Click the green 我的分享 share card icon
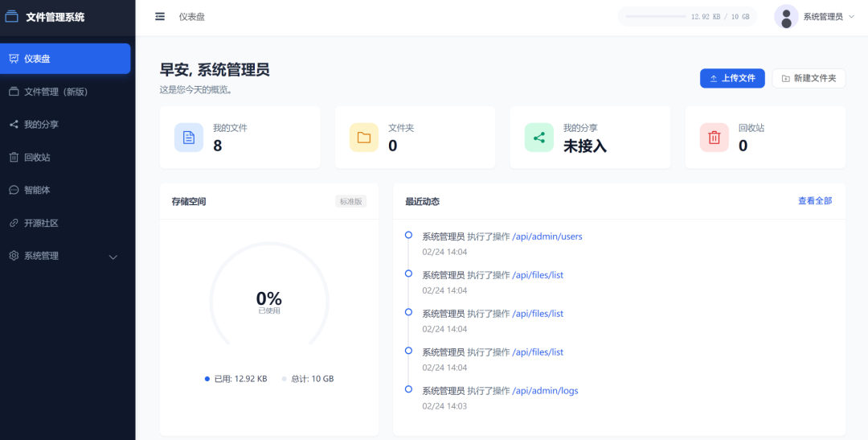 [538, 138]
